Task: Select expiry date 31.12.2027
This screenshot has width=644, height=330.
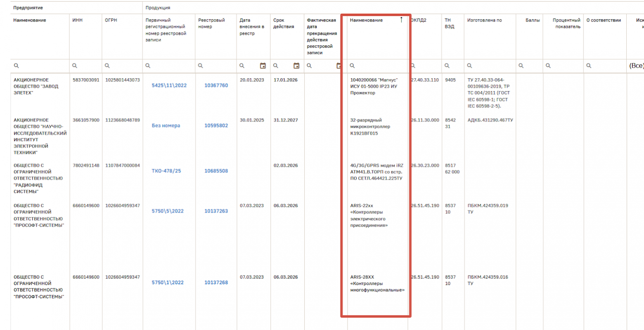Action: click(x=286, y=120)
